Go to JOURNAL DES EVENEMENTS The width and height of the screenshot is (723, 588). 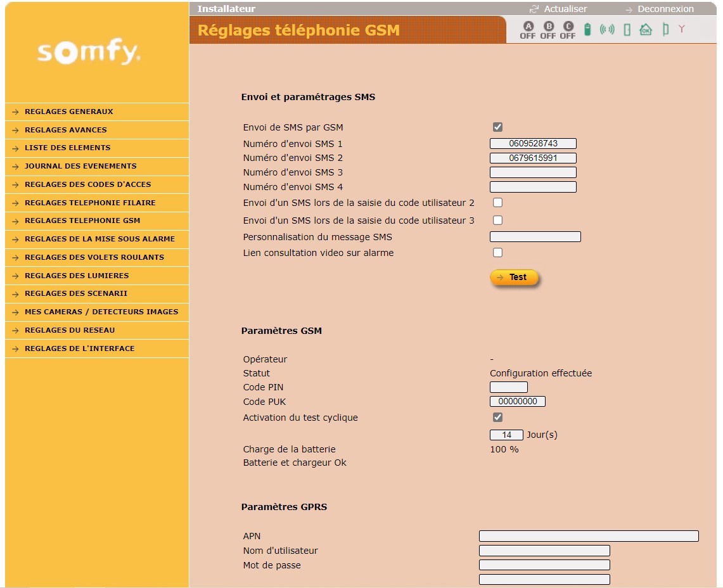pyautogui.click(x=80, y=166)
